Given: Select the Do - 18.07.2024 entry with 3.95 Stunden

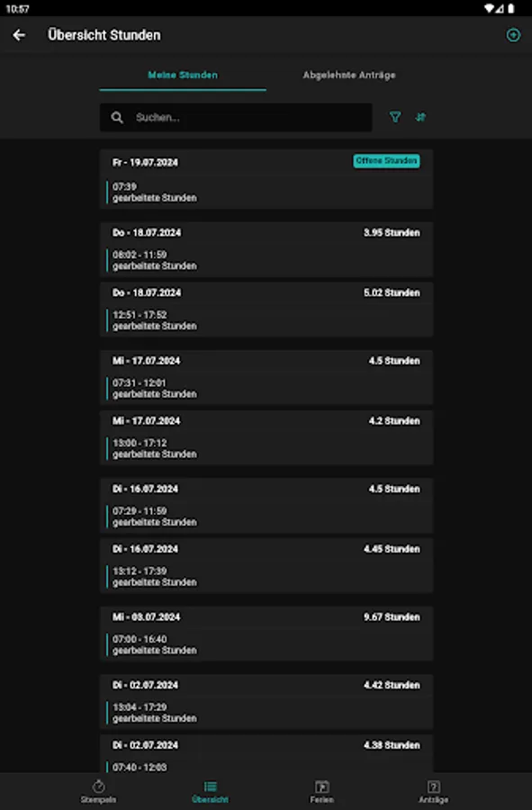Looking at the screenshot, I should tap(266, 249).
